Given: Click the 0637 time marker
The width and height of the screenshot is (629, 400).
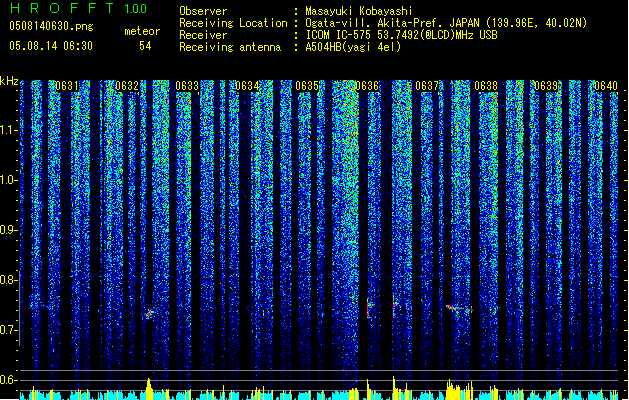Looking at the screenshot, I should pos(427,86).
